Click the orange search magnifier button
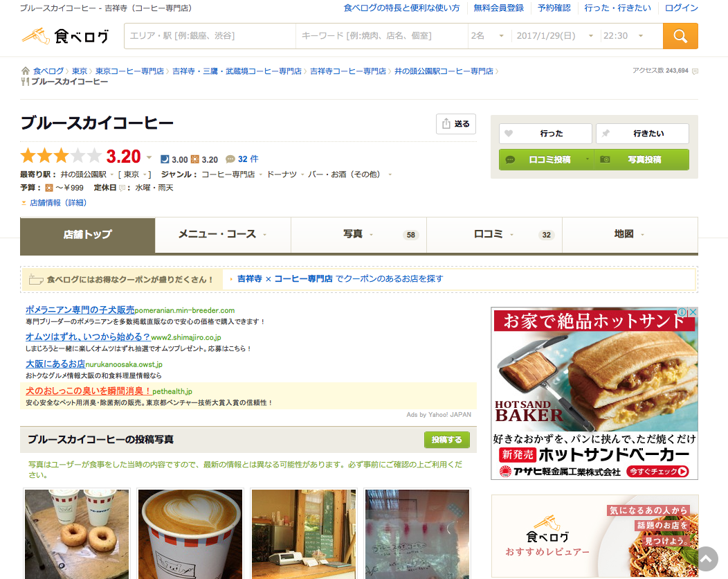The width and height of the screenshot is (728, 579). 680,36
